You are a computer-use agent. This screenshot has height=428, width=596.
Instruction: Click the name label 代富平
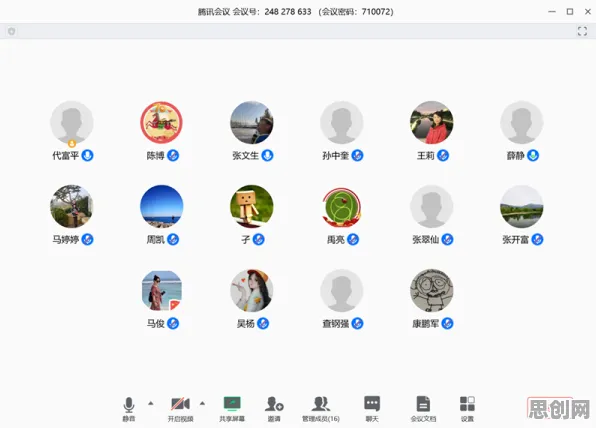tap(65, 155)
